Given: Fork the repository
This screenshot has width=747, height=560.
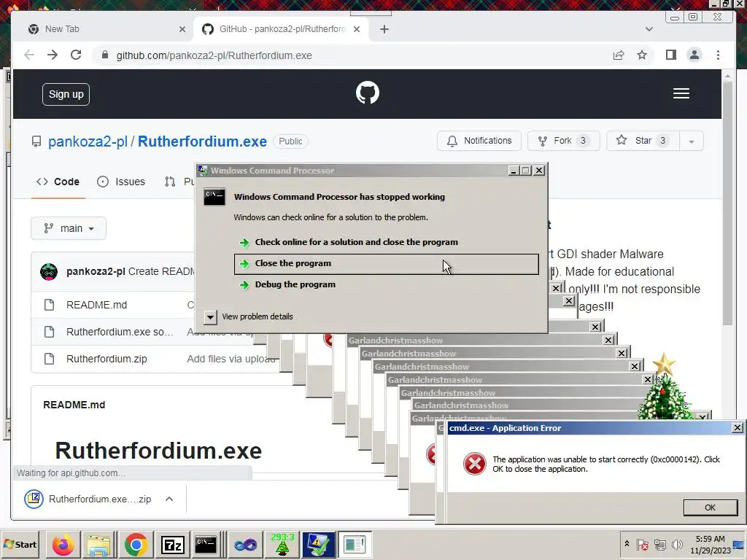Looking at the screenshot, I should [x=564, y=141].
